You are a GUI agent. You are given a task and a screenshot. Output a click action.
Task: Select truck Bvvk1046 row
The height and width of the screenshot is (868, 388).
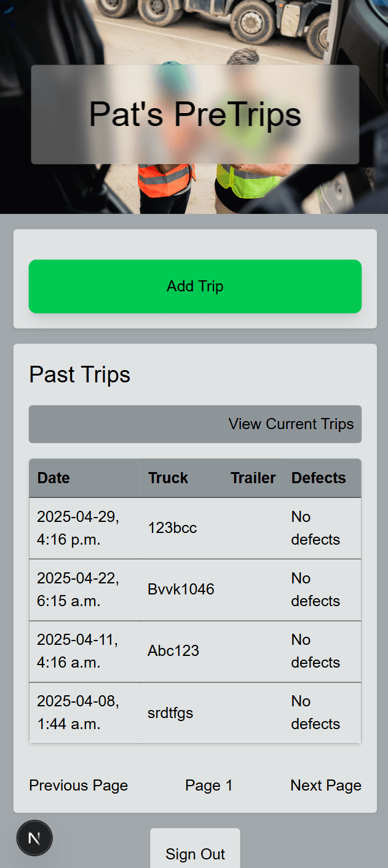195,590
